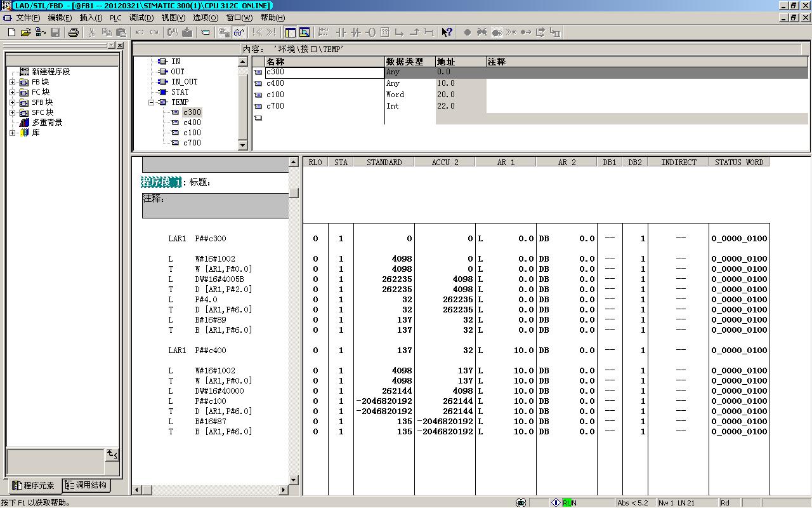
Task: Click the c300 name input cell
Action: 325,72
